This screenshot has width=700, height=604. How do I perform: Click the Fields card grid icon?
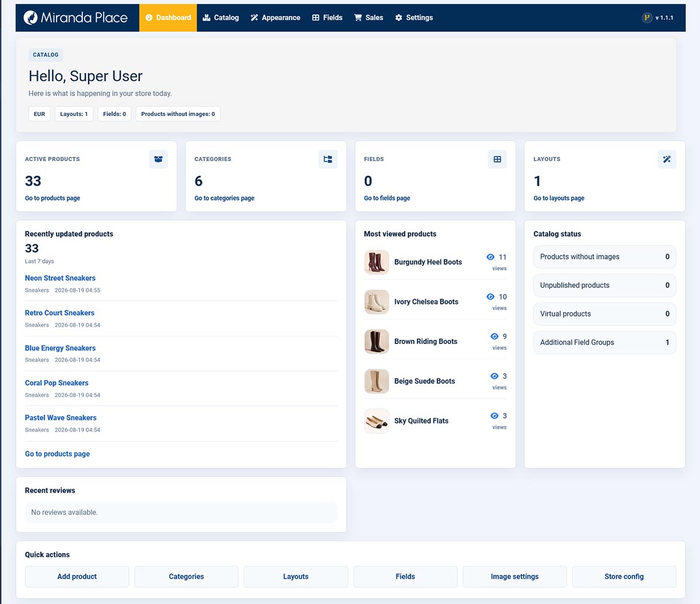click(497, 159)
